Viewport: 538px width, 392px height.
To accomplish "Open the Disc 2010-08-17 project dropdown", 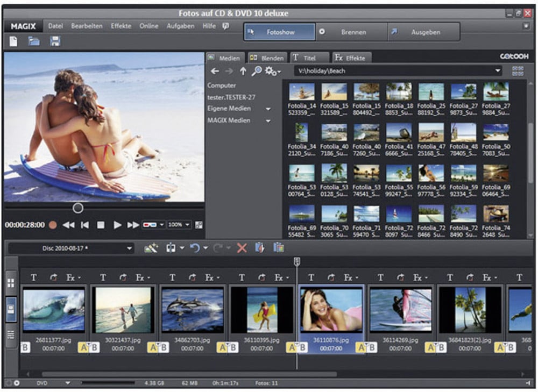I will click(x=129, y=248).
